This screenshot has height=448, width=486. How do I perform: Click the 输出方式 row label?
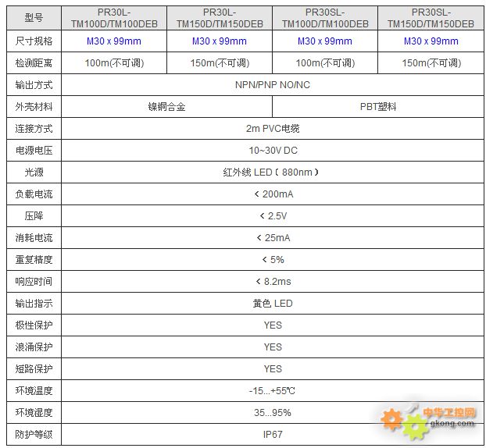point(34,85)
